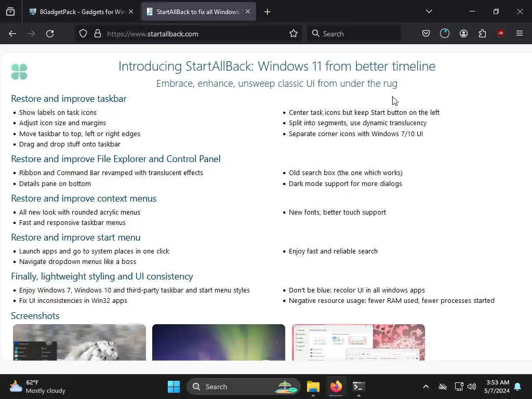Click the Screenshots heading
532x399 pixels.
click(x=35, y=316)
